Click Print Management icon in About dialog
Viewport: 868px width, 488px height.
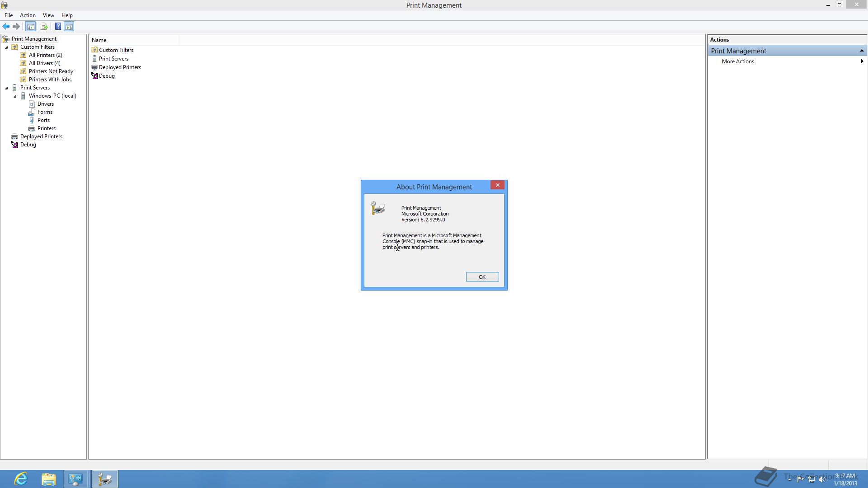click(x=378, y=208)
